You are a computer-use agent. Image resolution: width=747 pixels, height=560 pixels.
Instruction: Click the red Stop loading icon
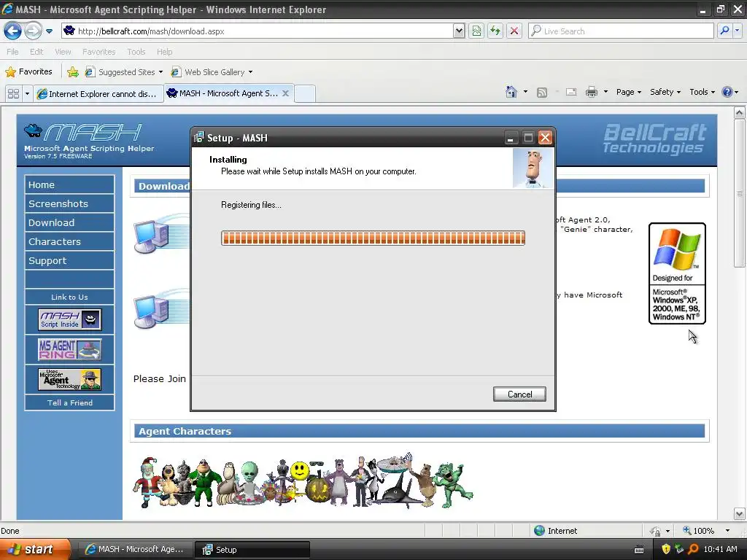tap(514, 31)
